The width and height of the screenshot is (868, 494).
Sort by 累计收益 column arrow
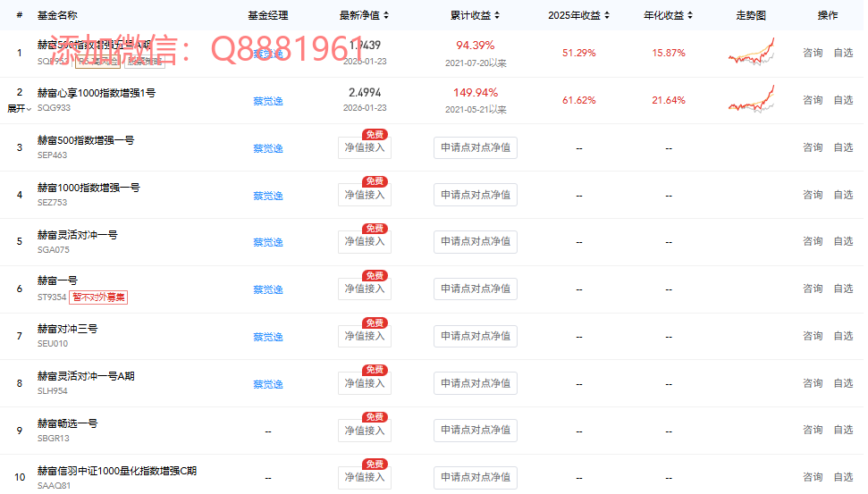point(497,16)
